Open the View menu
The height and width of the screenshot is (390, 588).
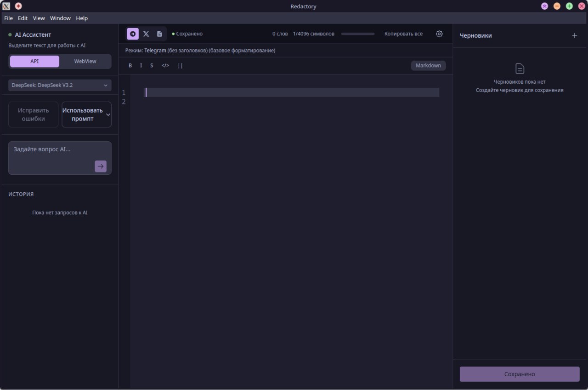point(39,18)
